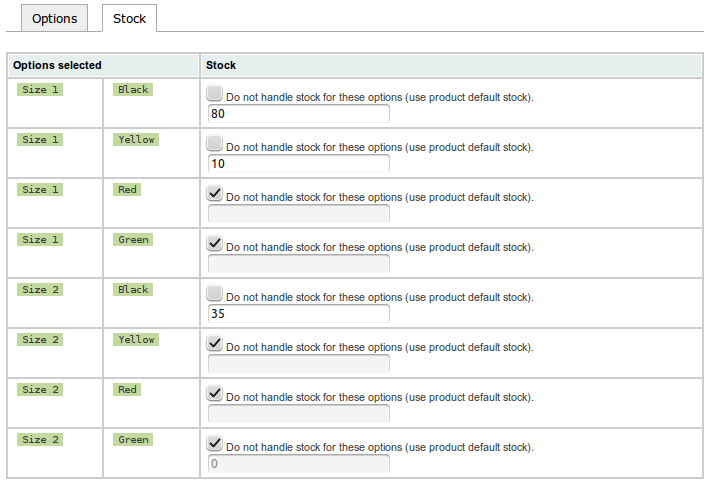Uncheck default stock for Size 2 Red
Screen dimensions: 709x486
pyautogui.click(x=214, y=393)
